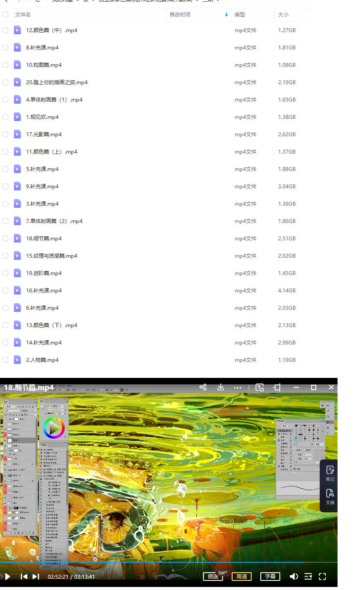The image size is (364, 590).
Task: Click the 修改时间 sort arrow
Action: coord(226,15)
